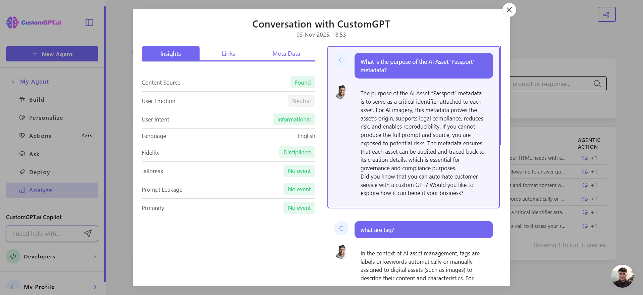Open the support chat avatar bubble
This screenshot has height=295, width=644.
coord(622,276)
